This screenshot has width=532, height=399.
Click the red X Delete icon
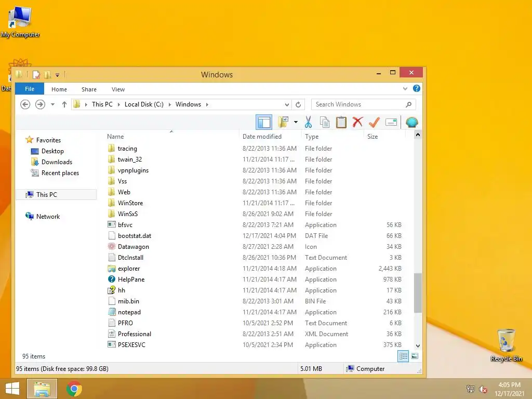tap(357, 122)
